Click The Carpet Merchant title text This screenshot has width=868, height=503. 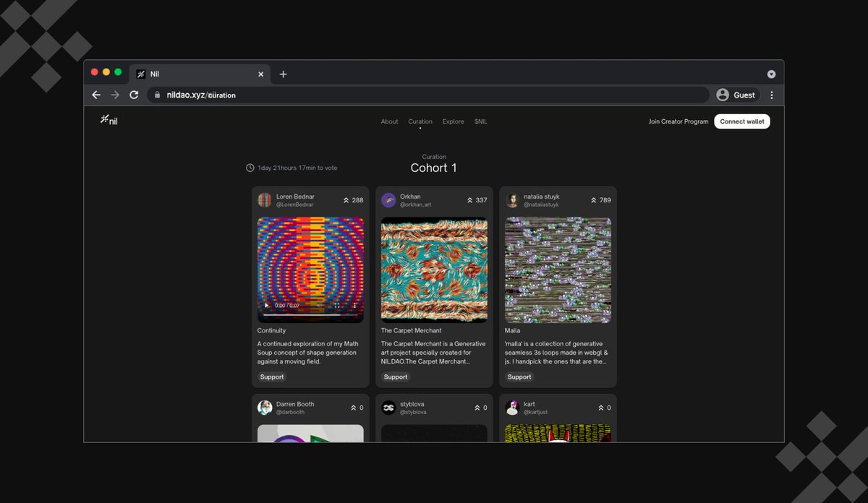coord(412,330)
